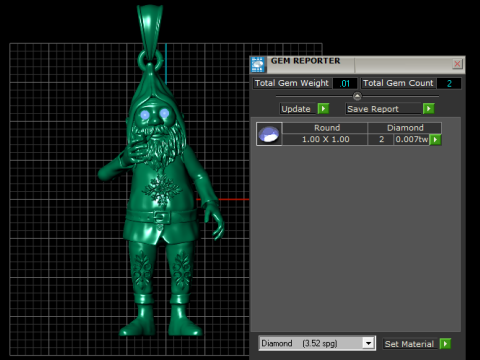
Task: Click the gem quantity cell showing 2
Action: pyautogui.click(x=381, y=139)
